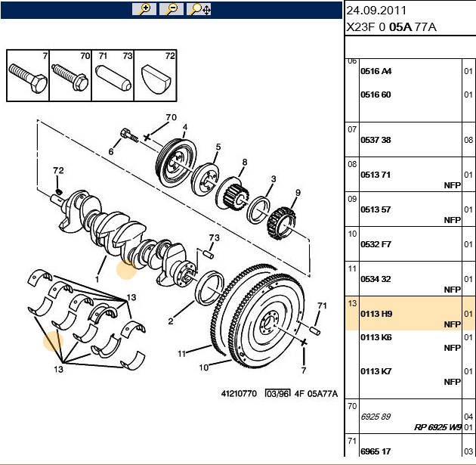476x465 pixels.
Task: Click the NFP label under 0113 K7
Action: tap(453, 382)
